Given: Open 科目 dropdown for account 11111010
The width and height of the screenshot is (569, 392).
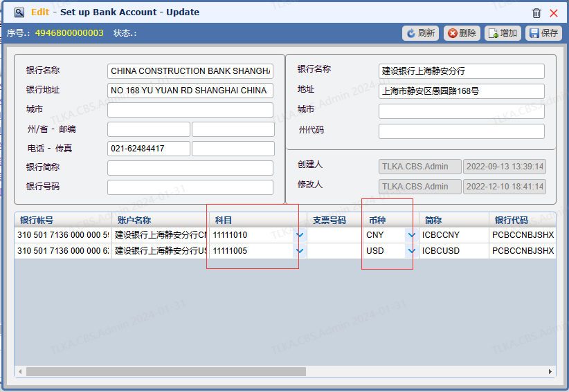Looking at the screenshot, I should point(299,235).
